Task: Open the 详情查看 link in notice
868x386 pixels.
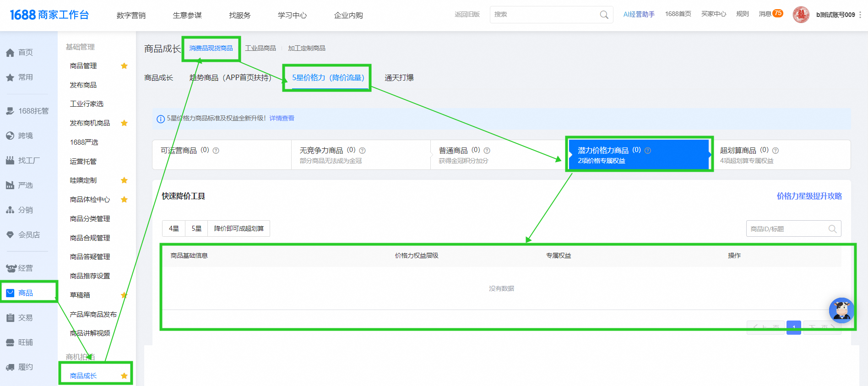Action: click(282, 118)
